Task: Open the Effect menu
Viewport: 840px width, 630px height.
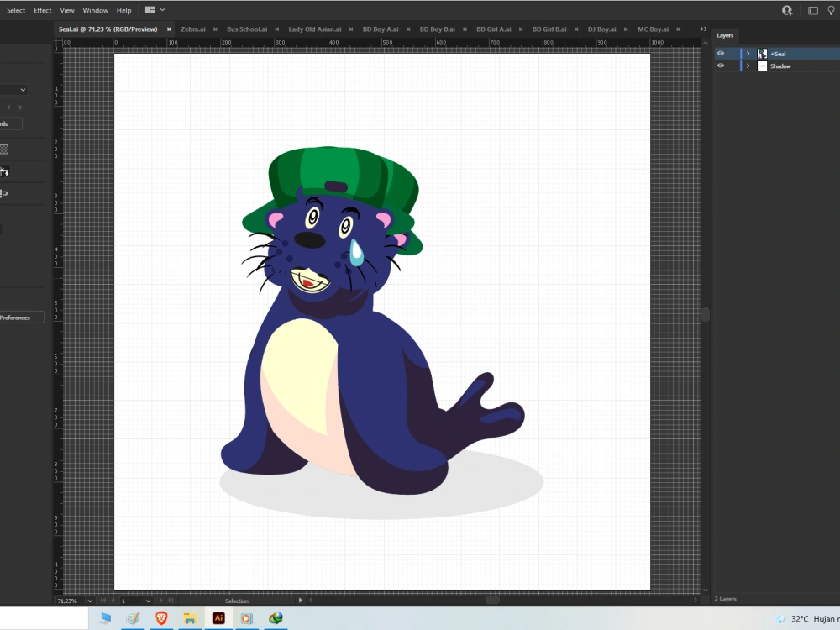Action: tap(42, 10)
